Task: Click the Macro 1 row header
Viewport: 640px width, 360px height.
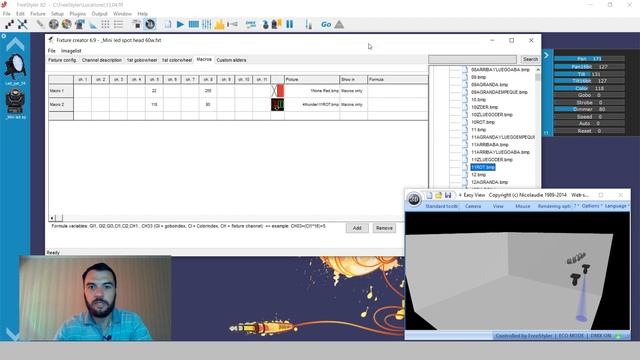Action: coord(61,91)
